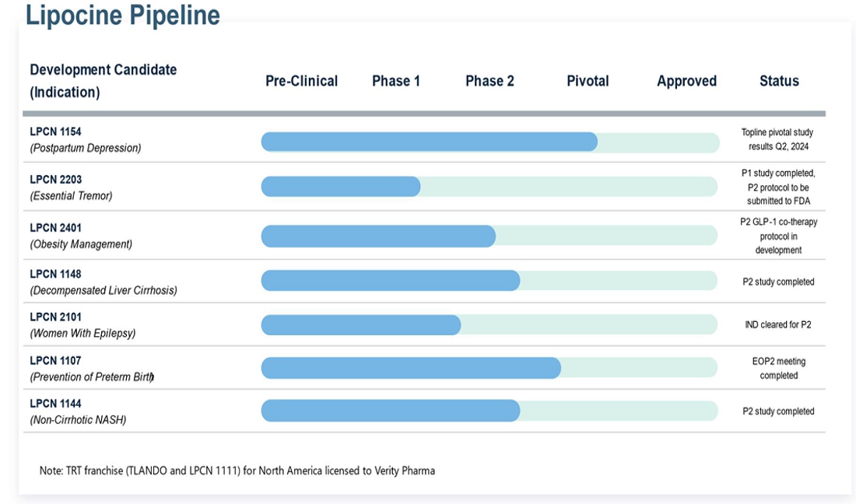Image resolution: width=856 pixels, height=504 pixels.
Task: Select the LPCN 2401 candidate name
Action: tap(55, 228)
